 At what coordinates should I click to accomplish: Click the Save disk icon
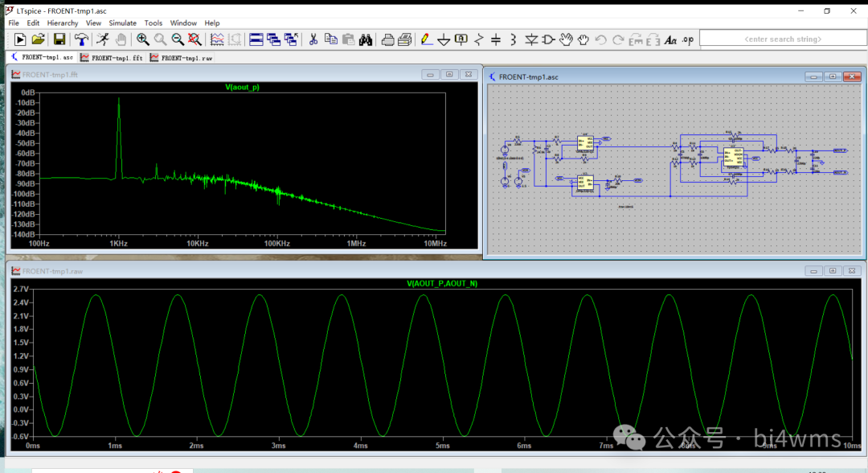pos(59,39)
